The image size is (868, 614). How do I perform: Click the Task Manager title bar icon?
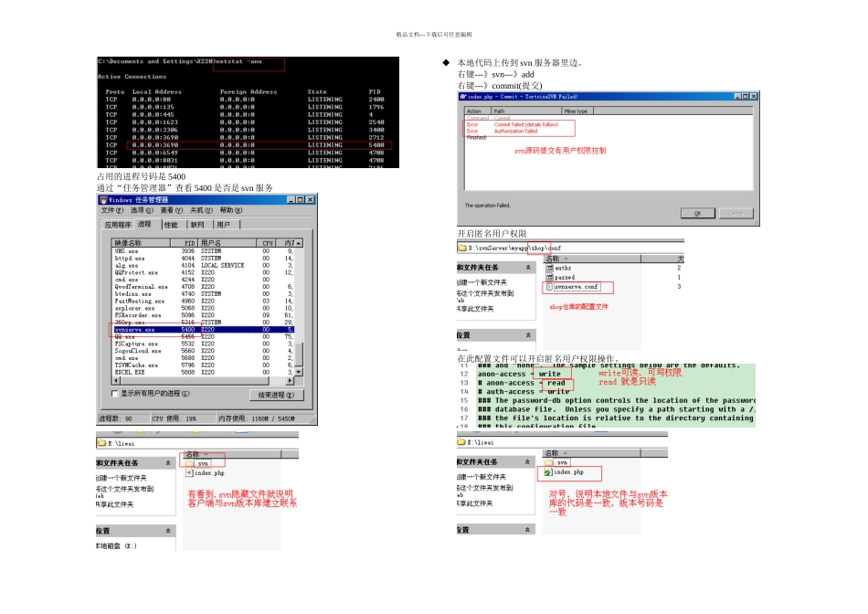point(103,200)
